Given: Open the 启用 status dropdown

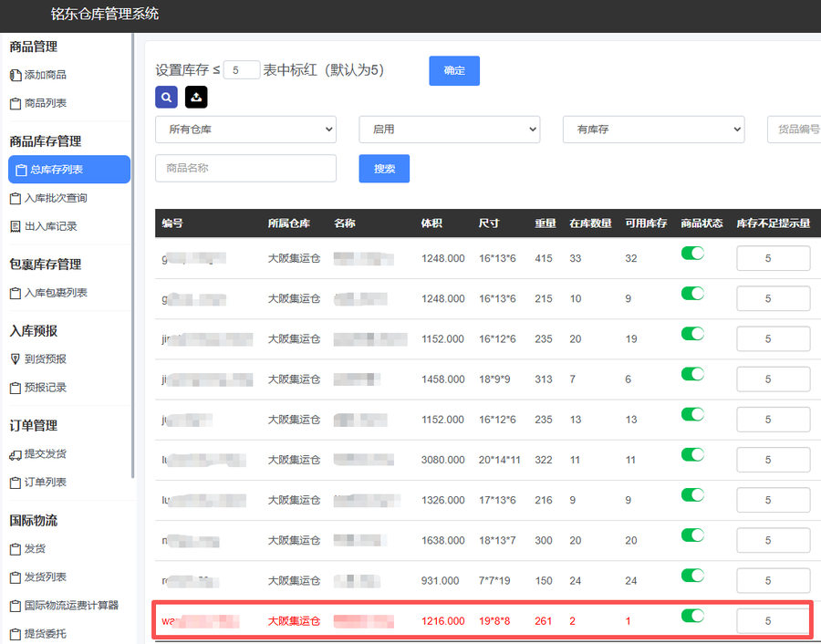Looking at the screenshot, I should point(449,130).
